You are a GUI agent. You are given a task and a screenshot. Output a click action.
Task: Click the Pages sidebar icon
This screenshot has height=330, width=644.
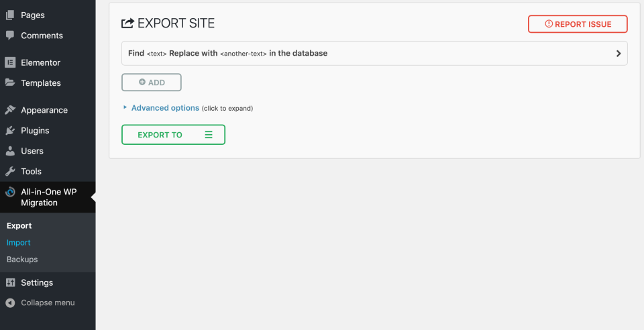[x=10, y=15]
